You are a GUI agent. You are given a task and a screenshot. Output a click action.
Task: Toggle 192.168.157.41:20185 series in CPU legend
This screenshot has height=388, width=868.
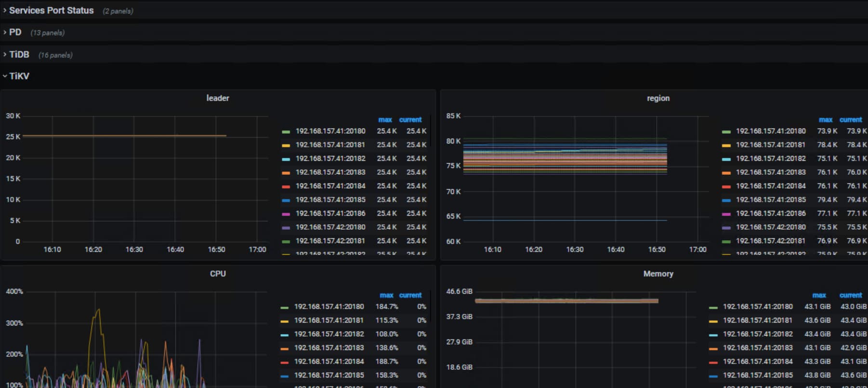pos(329,375)
